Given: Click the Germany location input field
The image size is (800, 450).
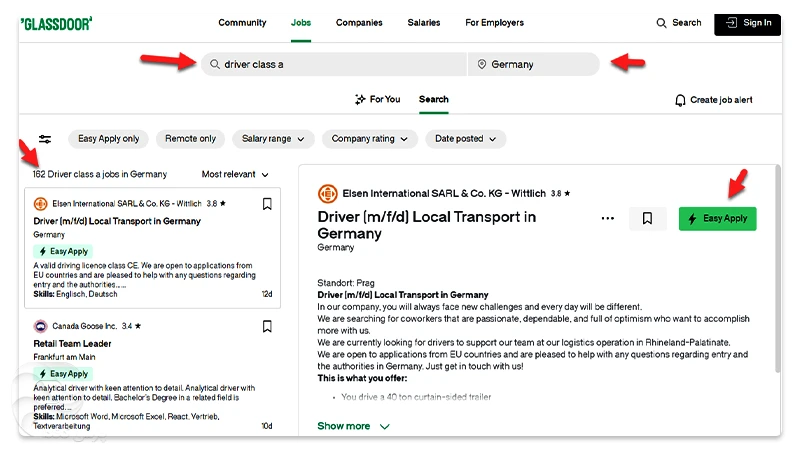Looking at the screenshot, I should pyautogui.click(x=533, y=64).
